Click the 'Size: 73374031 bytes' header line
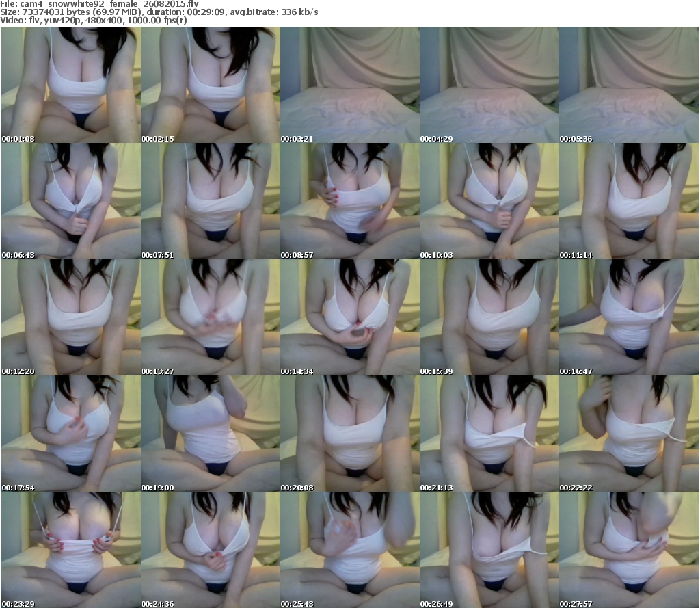This screenshot has width=700, height=608. 159,12
